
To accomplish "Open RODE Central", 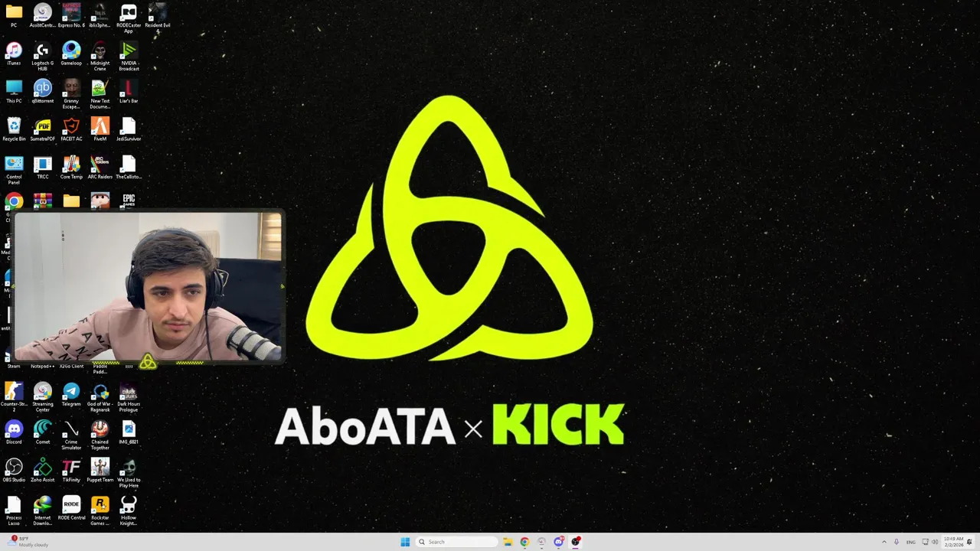I will 71,508.
